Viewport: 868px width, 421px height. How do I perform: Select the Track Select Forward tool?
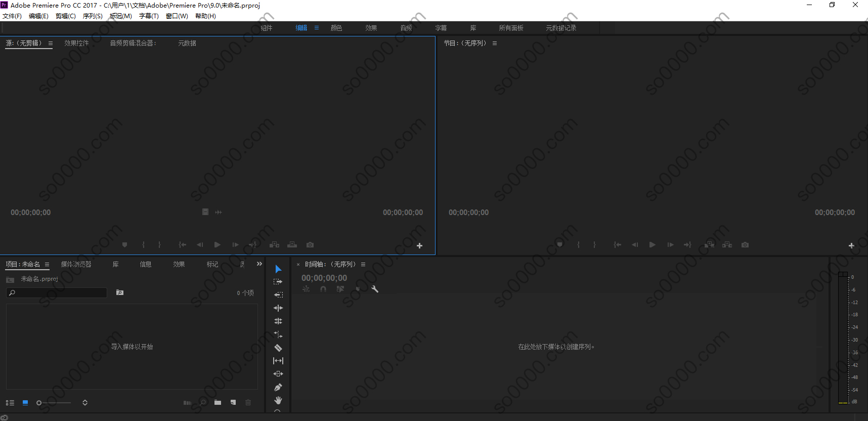click(x=278, y=282)
